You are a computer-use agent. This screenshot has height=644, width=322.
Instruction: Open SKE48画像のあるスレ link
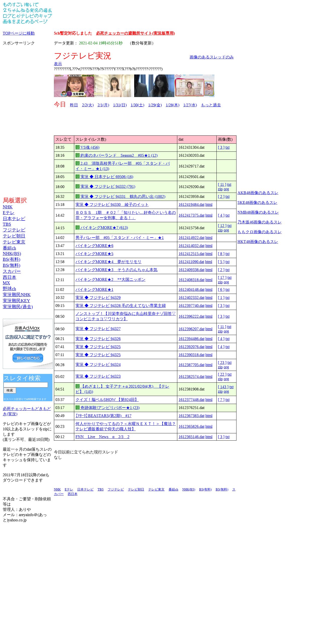coord(257,203)
